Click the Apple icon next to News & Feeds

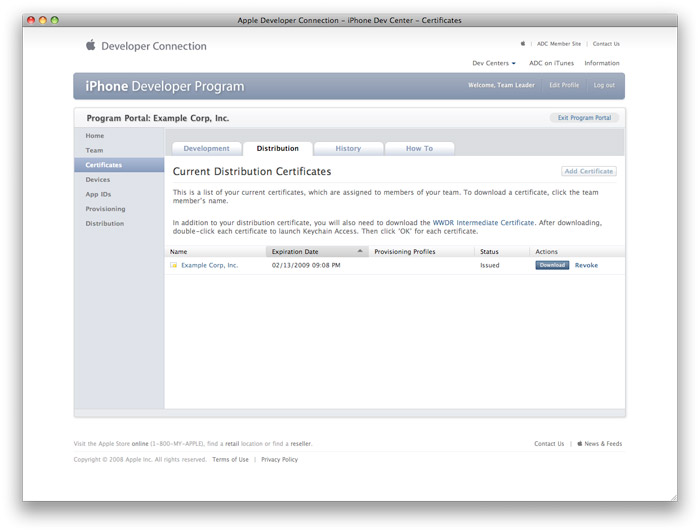[x=579, y=444]
